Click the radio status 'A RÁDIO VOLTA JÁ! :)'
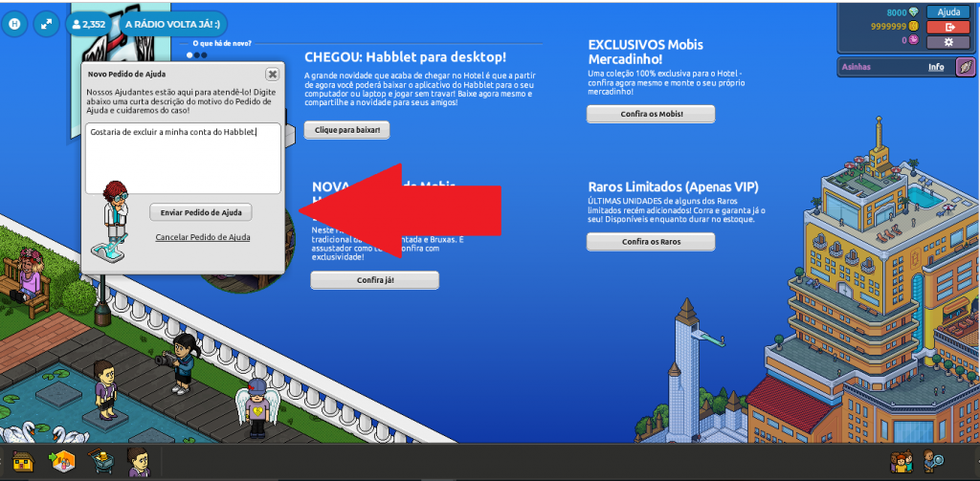Image resolution: width=980 pixels, height=481 pixels. tap(172, 24)
